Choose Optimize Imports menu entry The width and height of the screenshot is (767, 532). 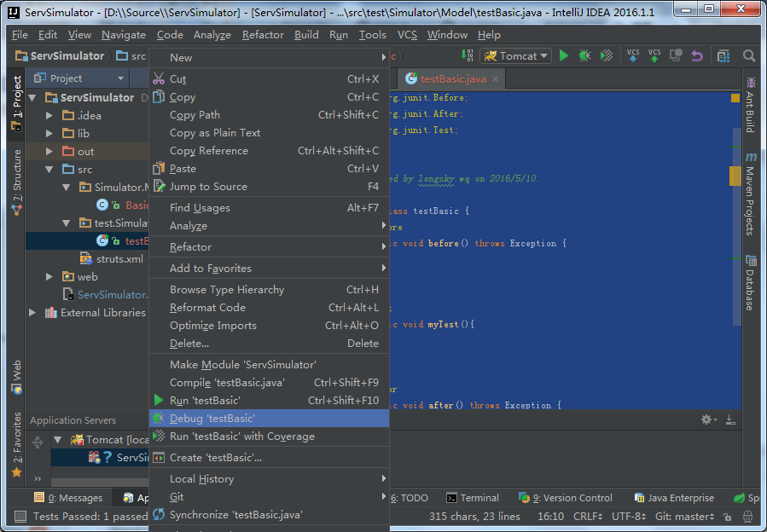click(x=269, y=326)
